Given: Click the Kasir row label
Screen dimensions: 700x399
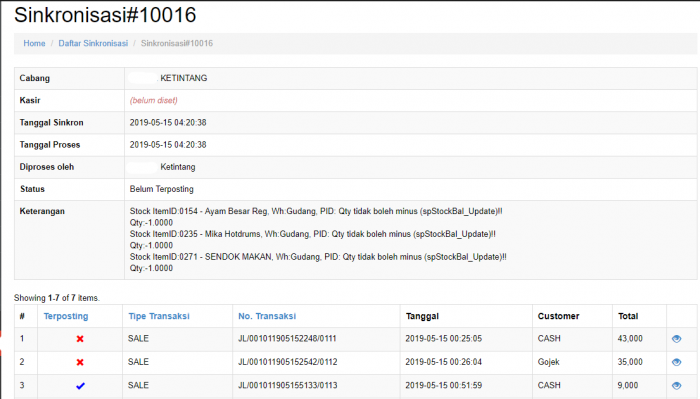Looking at the screenshot, I should pyautogui.click(x=30, y=100).
